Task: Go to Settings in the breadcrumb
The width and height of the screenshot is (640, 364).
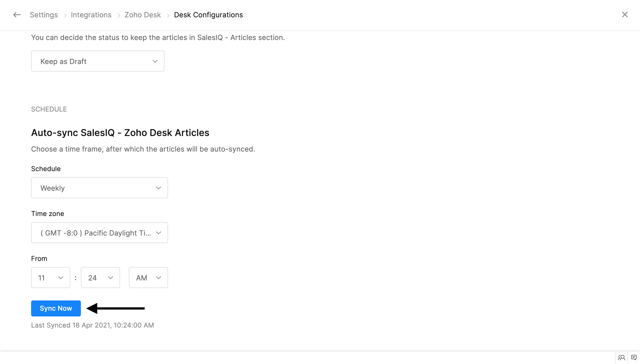Action: (44, 15)
